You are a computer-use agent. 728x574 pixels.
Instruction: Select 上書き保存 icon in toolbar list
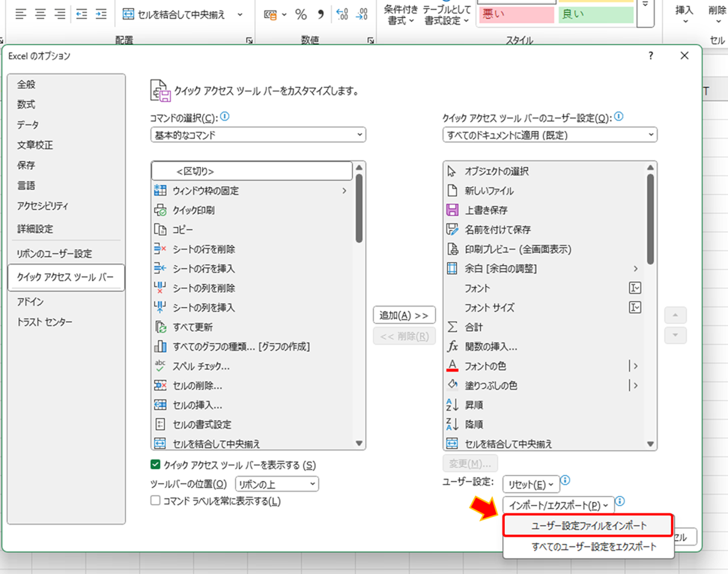click(452, 211)
